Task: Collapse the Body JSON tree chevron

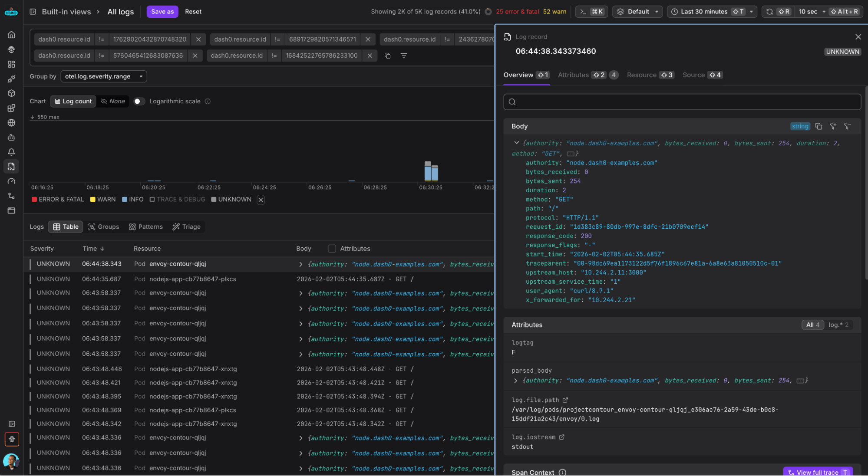Action: tap(516, 143)
